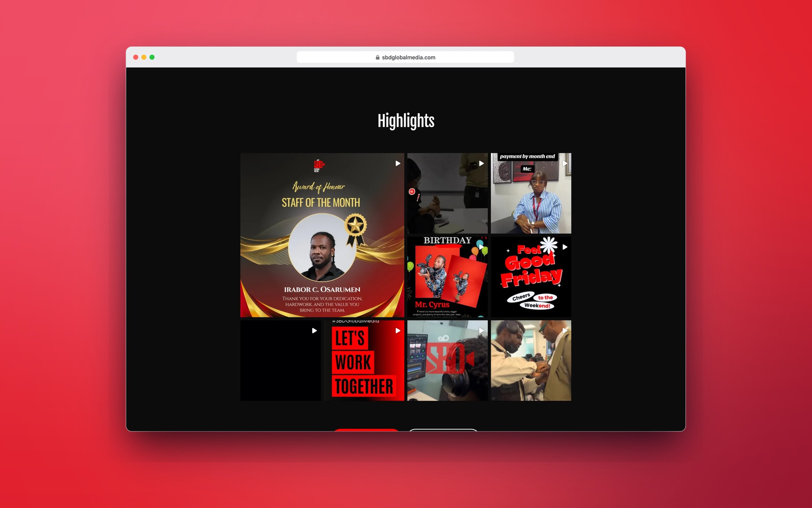The height and width of the screenshot is (508, 812).
Task: Open the headphones editing desk thumbnail
Action: click(x=447, y=361)
